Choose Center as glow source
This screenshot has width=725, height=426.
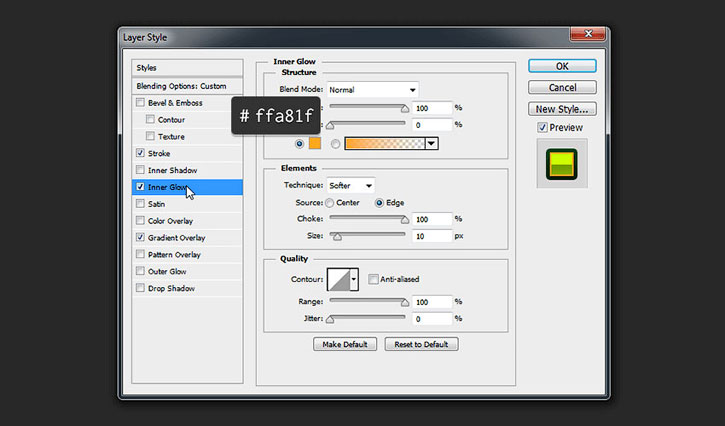(x=329, y=203)
